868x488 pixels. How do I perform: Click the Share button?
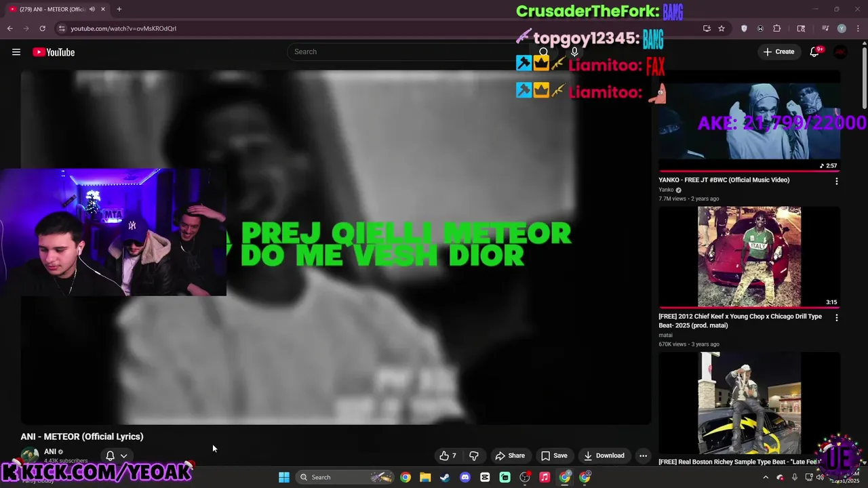[510, 455]
